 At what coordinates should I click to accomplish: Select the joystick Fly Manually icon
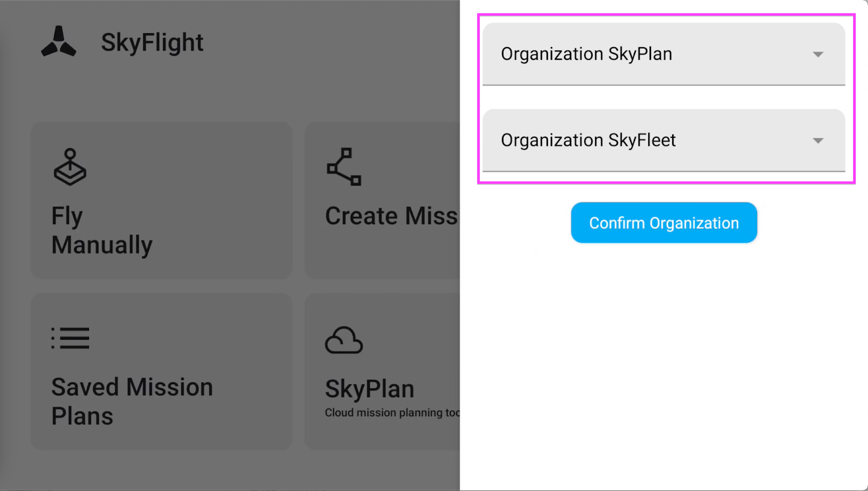[70, 167]
